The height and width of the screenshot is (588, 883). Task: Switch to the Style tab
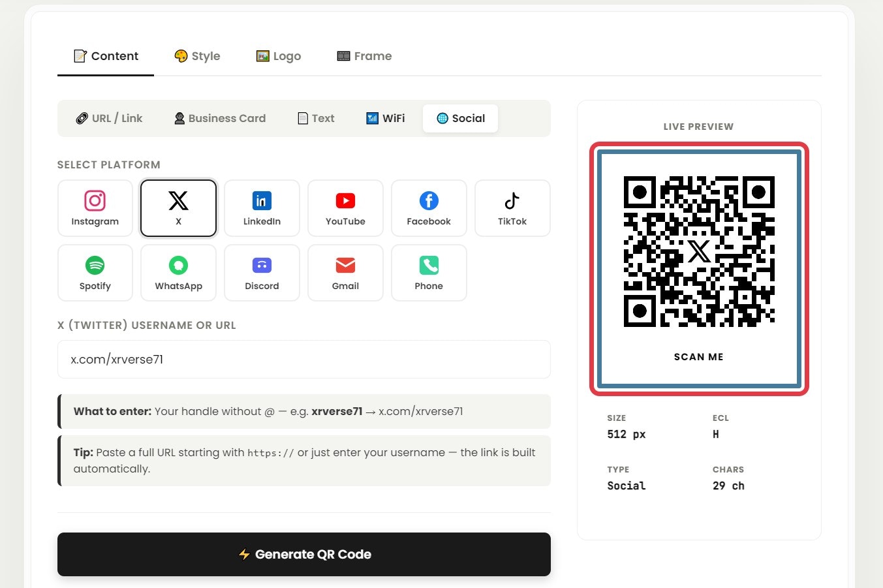click(196, 56)
